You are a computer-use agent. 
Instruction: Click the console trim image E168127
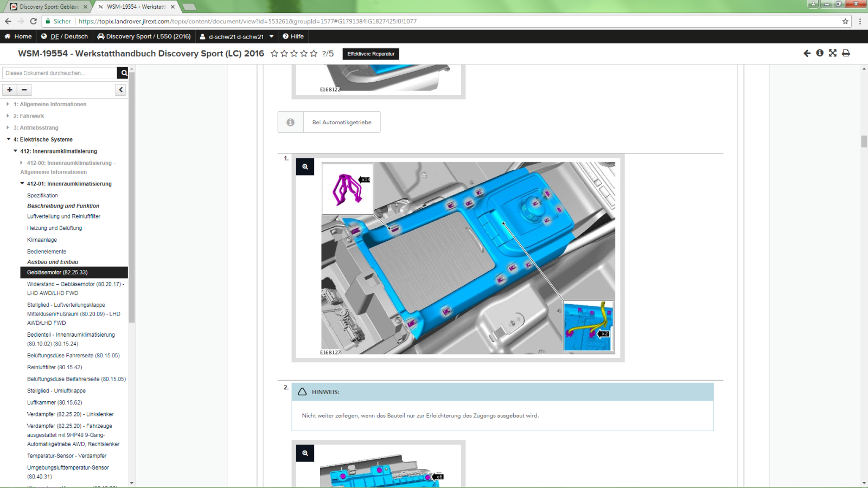point(468,258)
